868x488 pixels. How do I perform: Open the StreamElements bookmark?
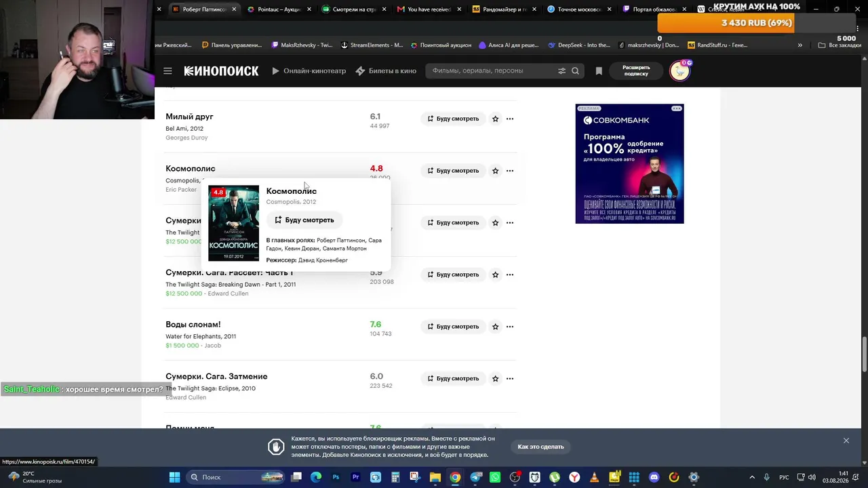372,45
